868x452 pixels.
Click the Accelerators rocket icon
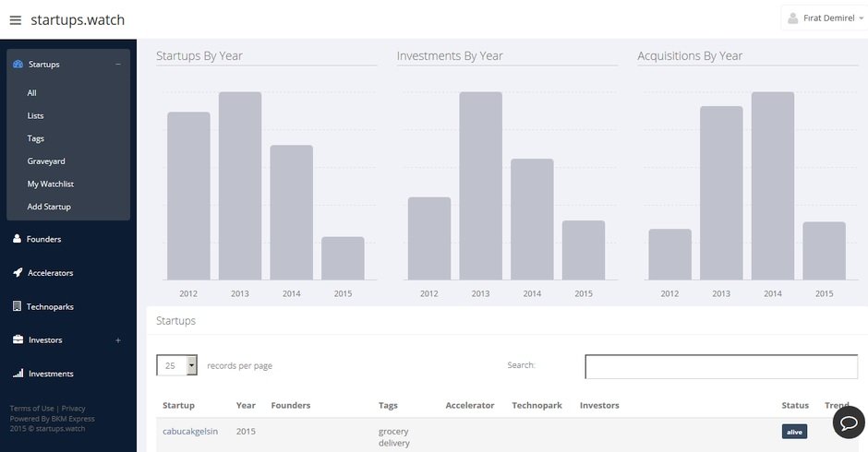point(18,273)
